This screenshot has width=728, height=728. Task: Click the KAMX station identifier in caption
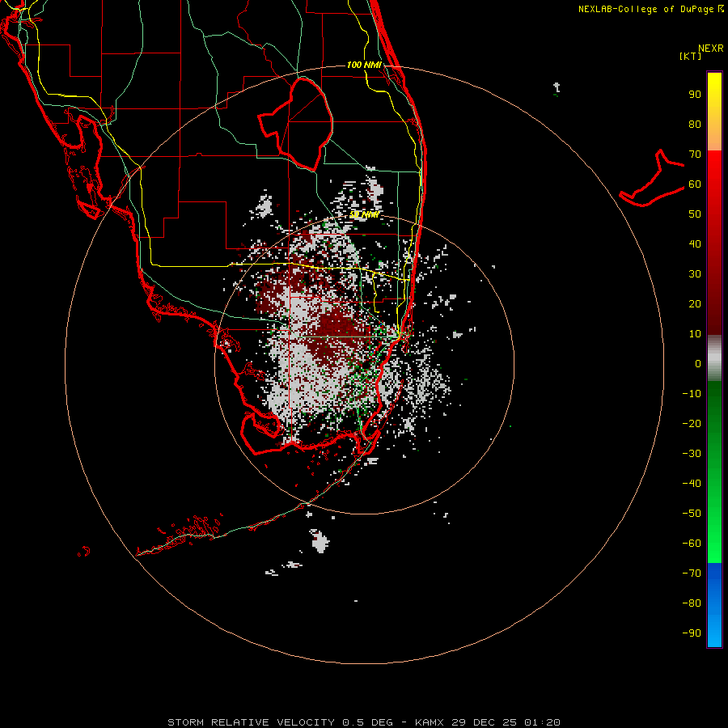[430, 722]
